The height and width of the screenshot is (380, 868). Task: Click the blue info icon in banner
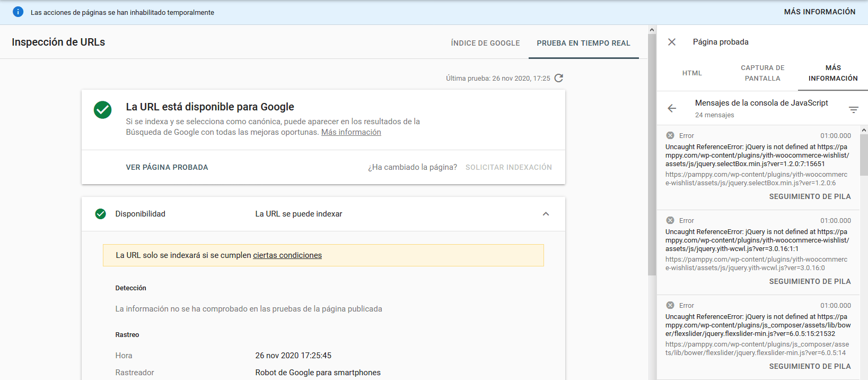(18, 12)
